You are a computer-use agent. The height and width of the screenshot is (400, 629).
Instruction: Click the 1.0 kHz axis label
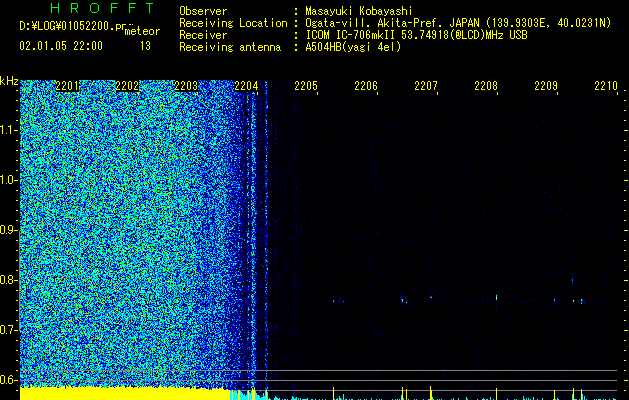(x=8, y=180)
